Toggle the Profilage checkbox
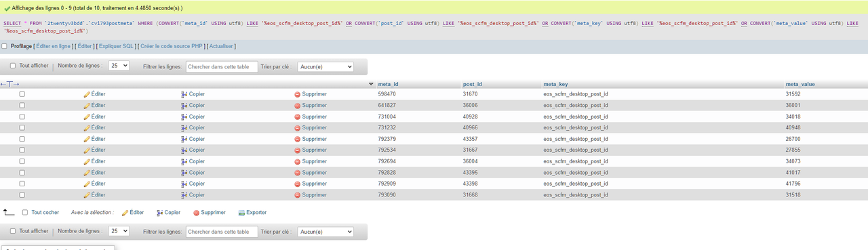 tap(5, 46)
